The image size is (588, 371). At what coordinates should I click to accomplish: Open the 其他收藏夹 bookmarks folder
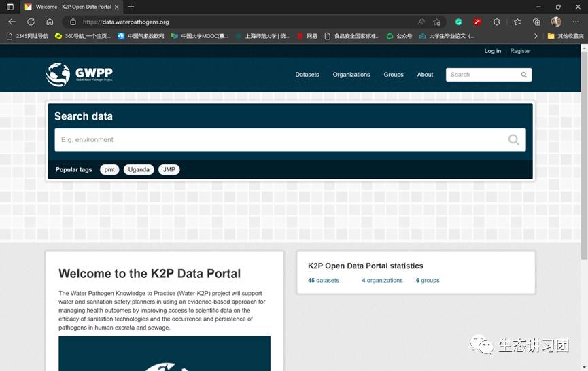[x=566, y=36]
